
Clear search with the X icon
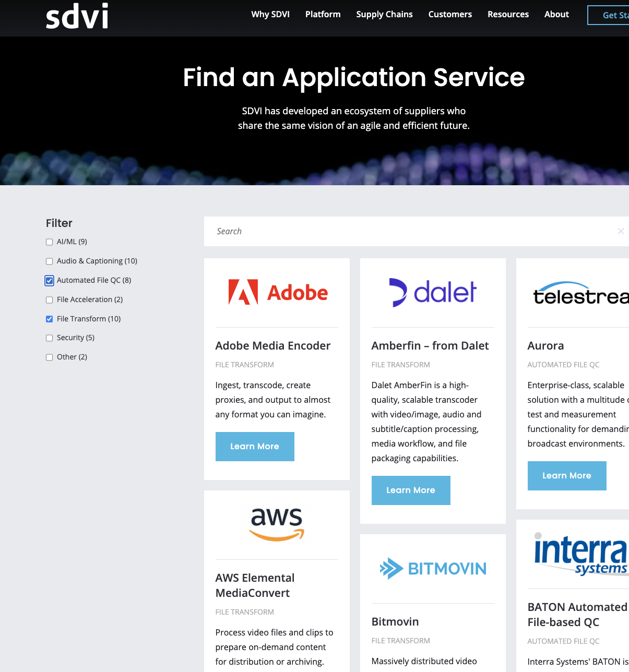pos(621,231)
